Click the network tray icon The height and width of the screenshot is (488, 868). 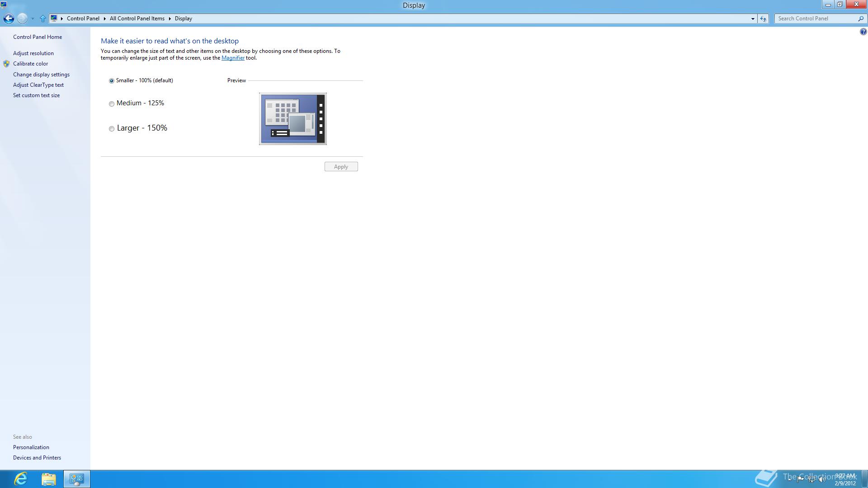tap(811, 479)
